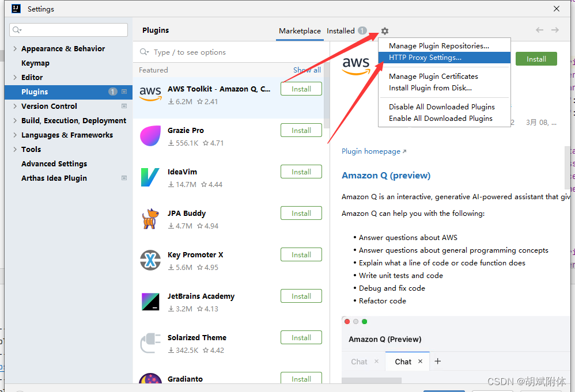Install the JetBrains Academy plugin
The width and height of the screenshot is (575, 392).
tap(301, 296)
